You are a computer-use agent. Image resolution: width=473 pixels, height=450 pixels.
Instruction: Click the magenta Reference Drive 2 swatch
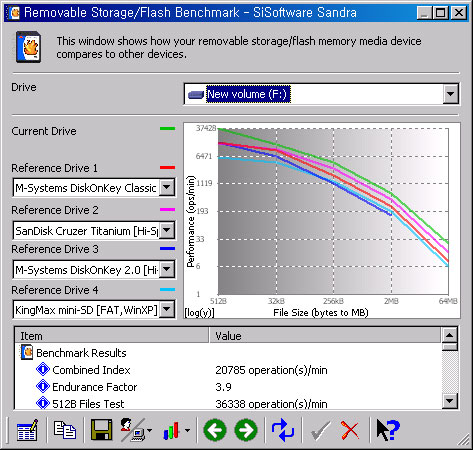[x=167, y=209]
